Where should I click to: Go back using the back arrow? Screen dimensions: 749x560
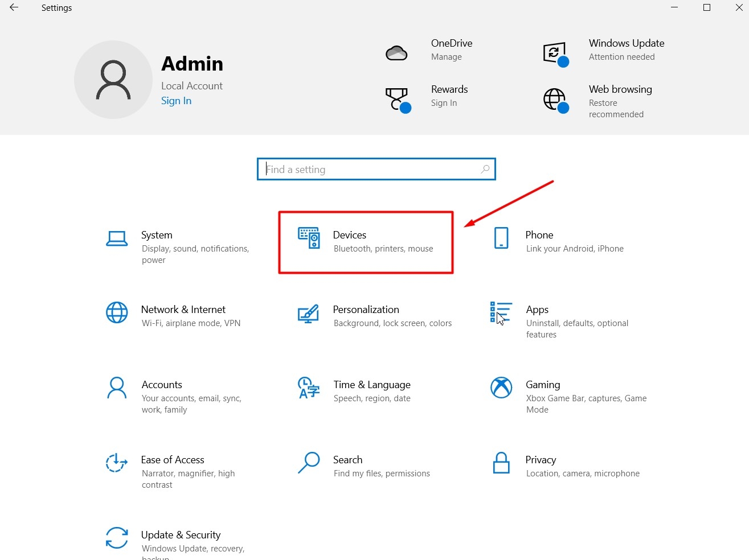14,8
